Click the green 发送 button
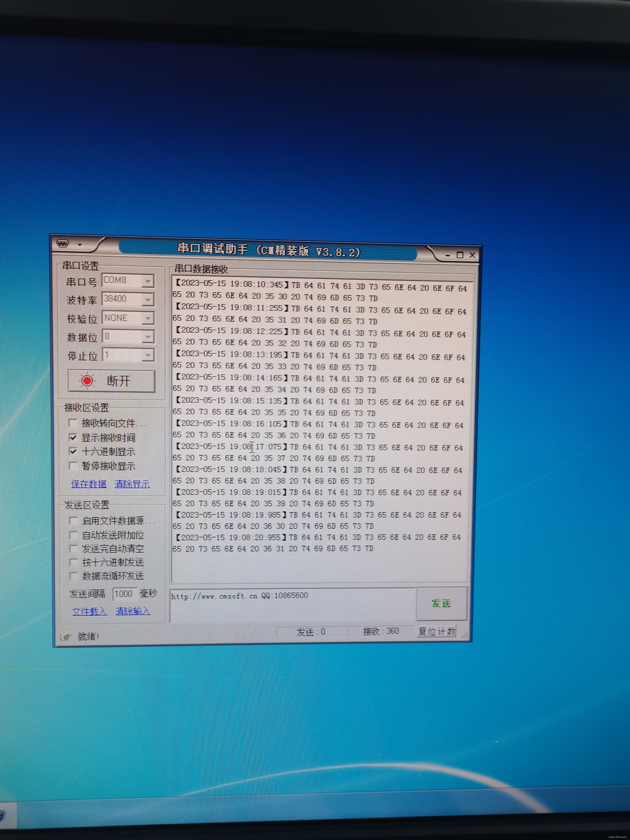Viewport: 630px width, 840px height. click(x=442, y=603)
